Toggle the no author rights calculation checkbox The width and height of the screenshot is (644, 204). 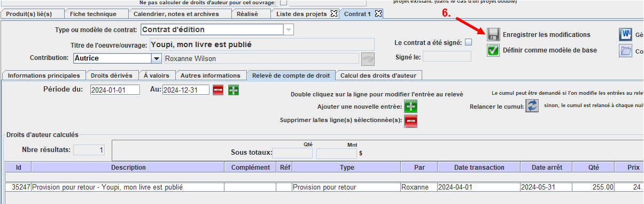click(284, 3)
